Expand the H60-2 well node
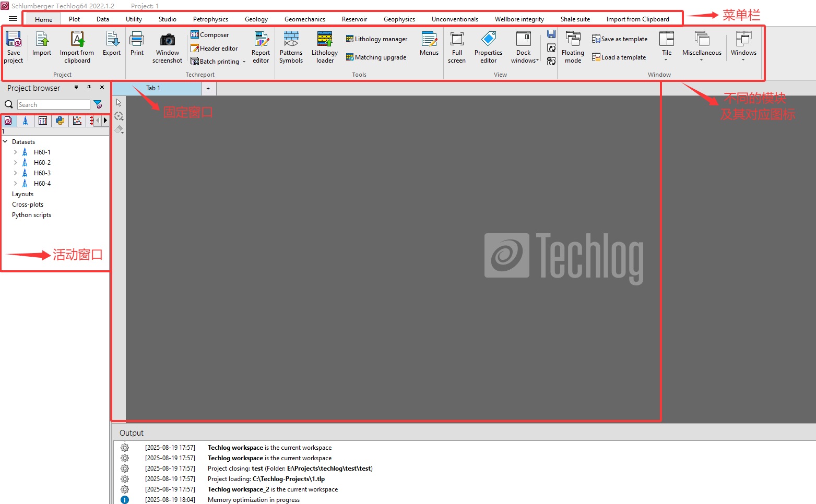The width and height of the screenshot is (816, 504). (x=15, y=163)
